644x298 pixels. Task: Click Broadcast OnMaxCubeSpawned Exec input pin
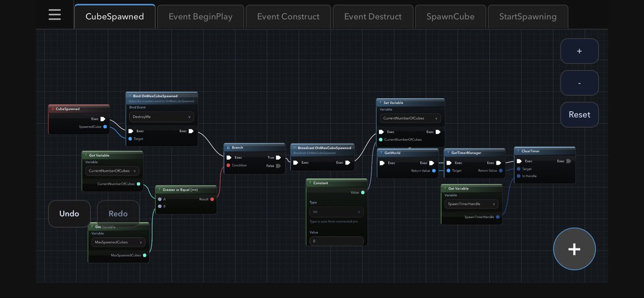[x=296, y=162]
